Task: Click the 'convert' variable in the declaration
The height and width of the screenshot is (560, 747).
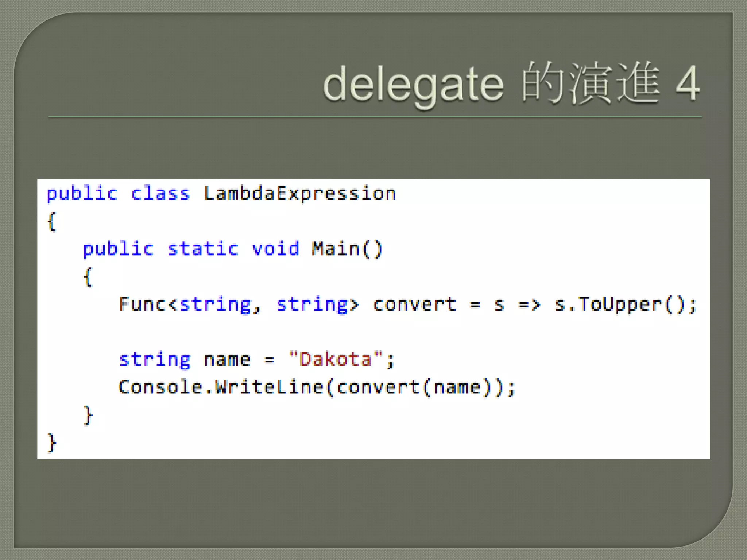Action: 415,304
